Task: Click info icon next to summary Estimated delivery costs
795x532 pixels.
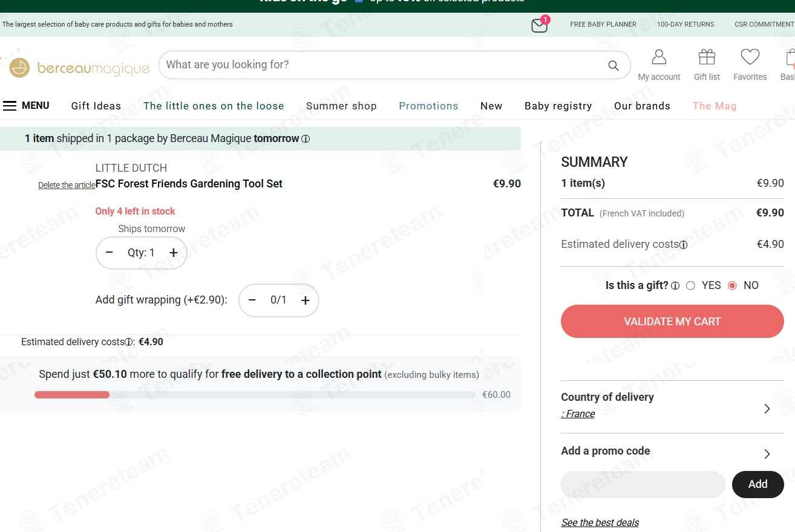Action: pyautogui.click(x=684, y=245)
